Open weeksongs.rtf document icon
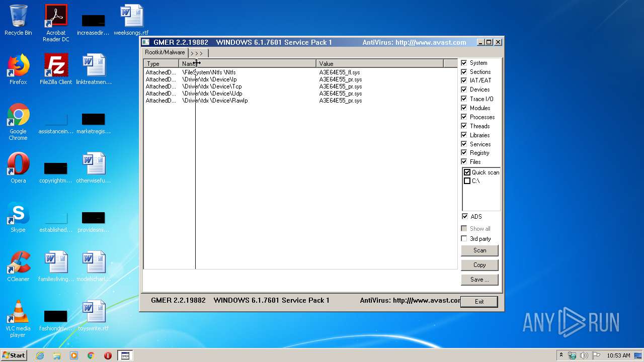Viewport: 644px width, 362px height. [x=131, y=20]
